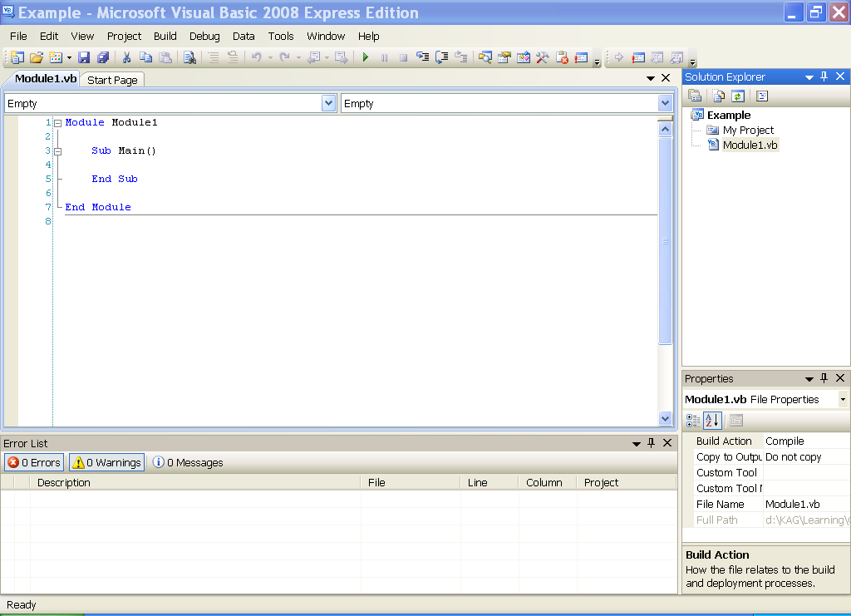Click the code editor vertical scrollbar thumb
This screenshot has width=851, height=616.
[x=665, y=240]
